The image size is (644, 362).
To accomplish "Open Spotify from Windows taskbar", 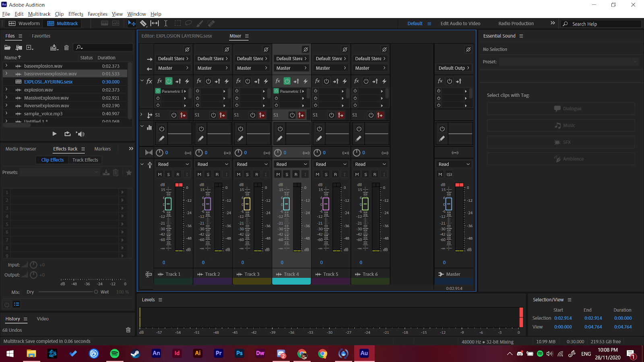I will pos(115,354).
